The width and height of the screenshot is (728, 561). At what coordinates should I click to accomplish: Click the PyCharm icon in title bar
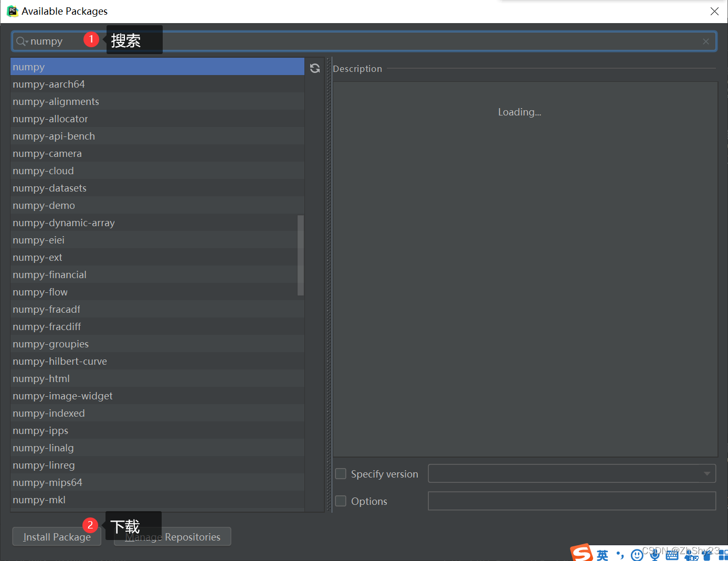click(x=12, y=11)
